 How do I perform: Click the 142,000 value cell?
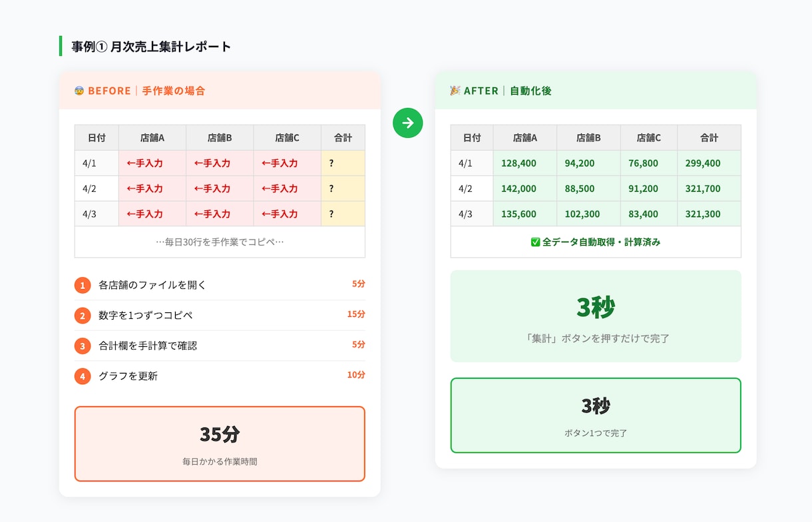tap(525, 188)
